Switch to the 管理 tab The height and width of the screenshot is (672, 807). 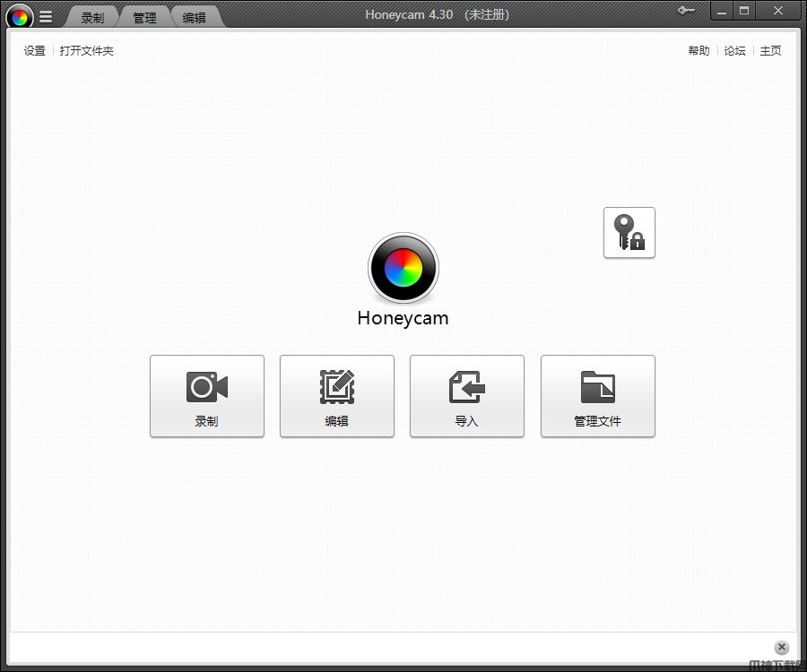[144, 17]
